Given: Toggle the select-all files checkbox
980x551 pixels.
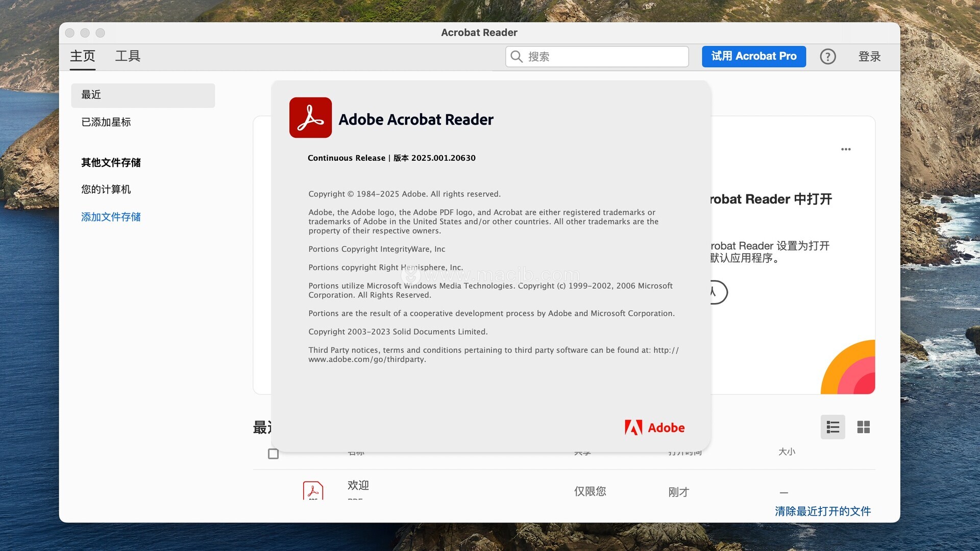Looking at the screenshot, I should tap(273, 454).
